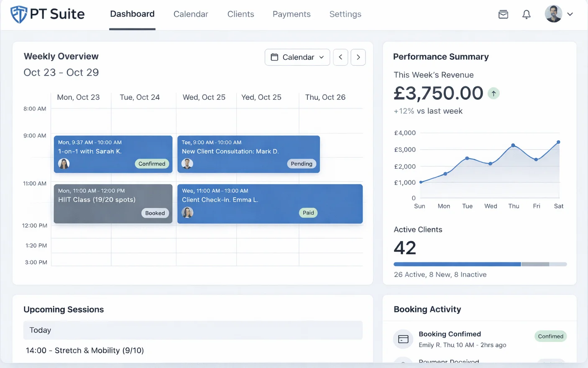Expand the Today group in Upcoming Sessions
Image resolution: width=588 pixels, height=368 pixels.
(x=192, y=330)
